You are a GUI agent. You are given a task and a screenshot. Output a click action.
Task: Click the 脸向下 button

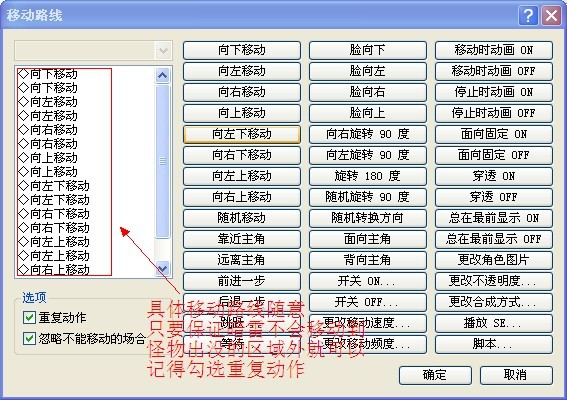point(368,50)
